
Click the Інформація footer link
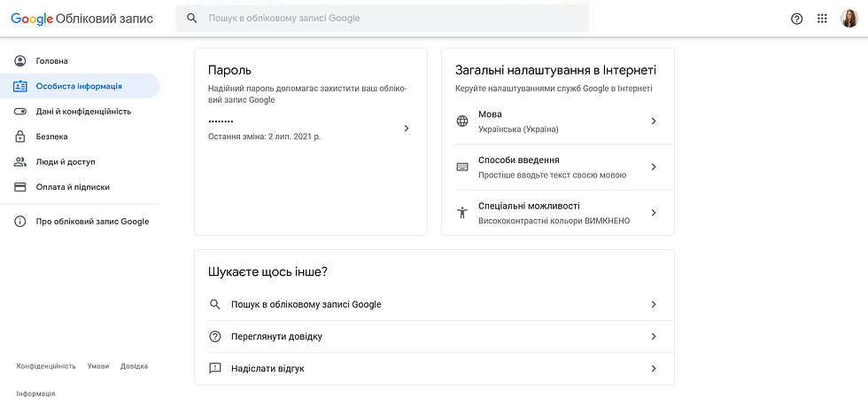click(35, 394)
